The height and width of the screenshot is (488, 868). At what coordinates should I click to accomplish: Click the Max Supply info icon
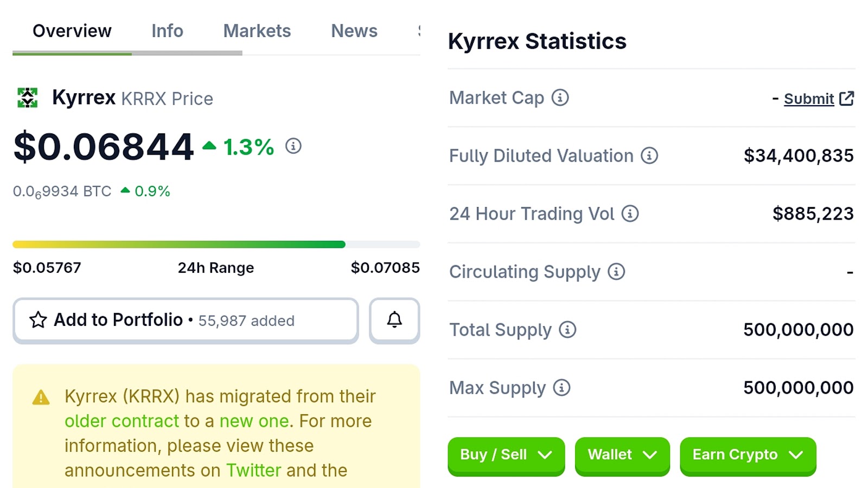click(x=561, y=388)
